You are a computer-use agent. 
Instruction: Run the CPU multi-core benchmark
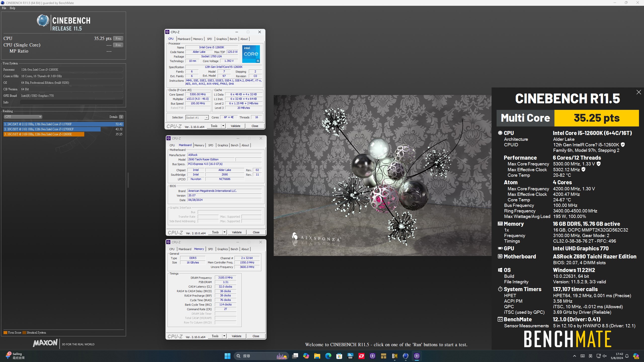click(x=118, y=38)
